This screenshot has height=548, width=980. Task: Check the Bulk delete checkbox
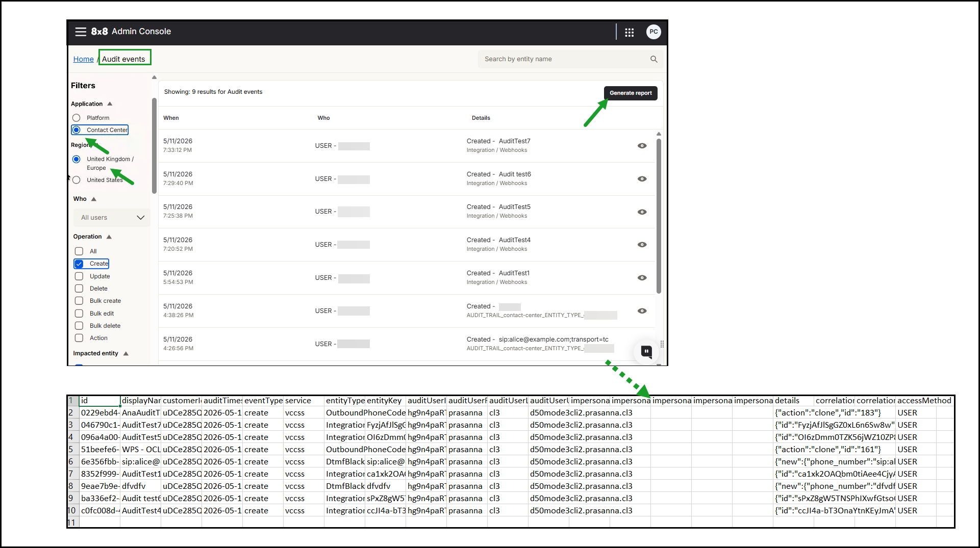(x=79, y=326)
